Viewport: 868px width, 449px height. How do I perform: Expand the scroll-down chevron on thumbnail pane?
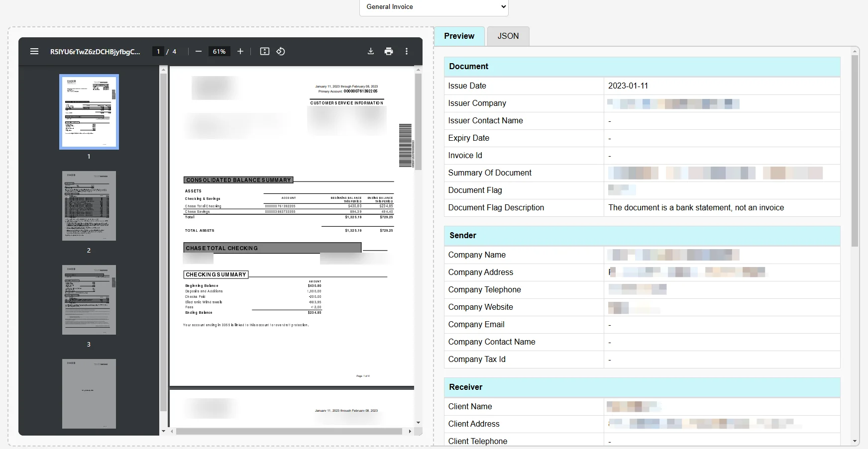tap(164, 431)
